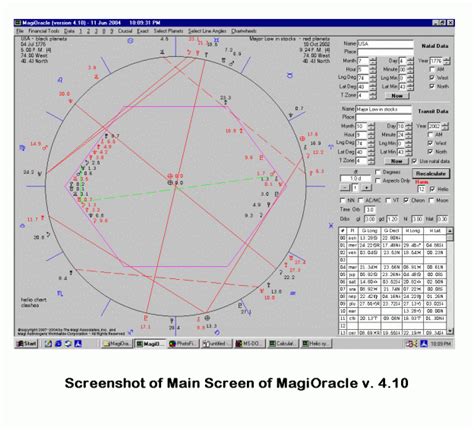Toggle North checkbox in Transit Data
Viewport: 474px width, 430px height.
(431, 152)
